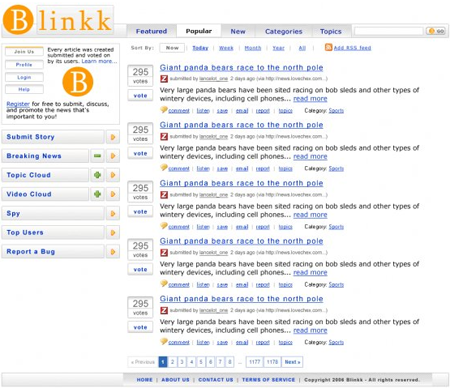Click the orange go search button

click(436, 31)
